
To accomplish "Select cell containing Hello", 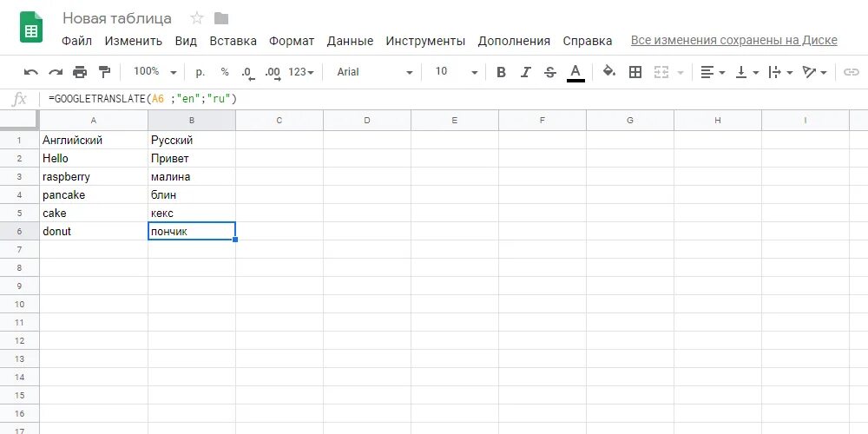I will [x=94, y=158].
